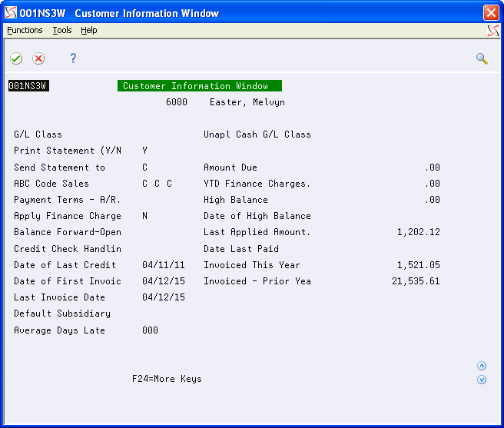Open the Help menu
The height and width of the screenshot is (428, 504).
coord(88,30)
